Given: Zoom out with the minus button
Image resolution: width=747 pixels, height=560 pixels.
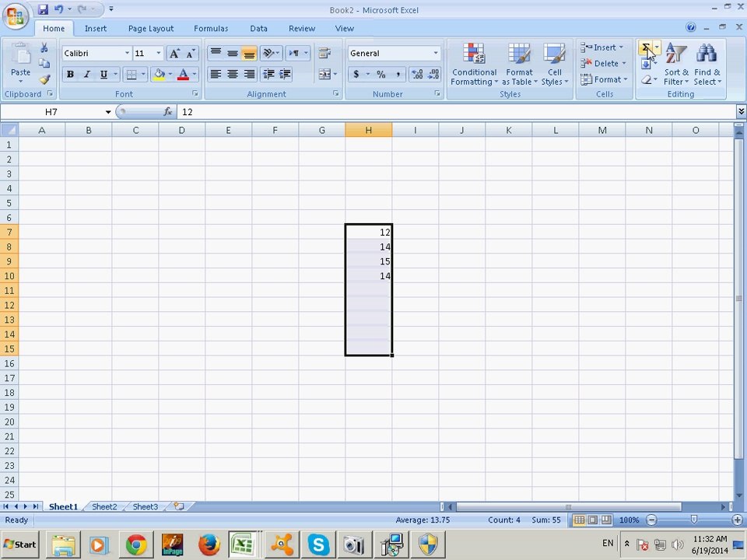Looking at the screenshot, I should point(652,520).
